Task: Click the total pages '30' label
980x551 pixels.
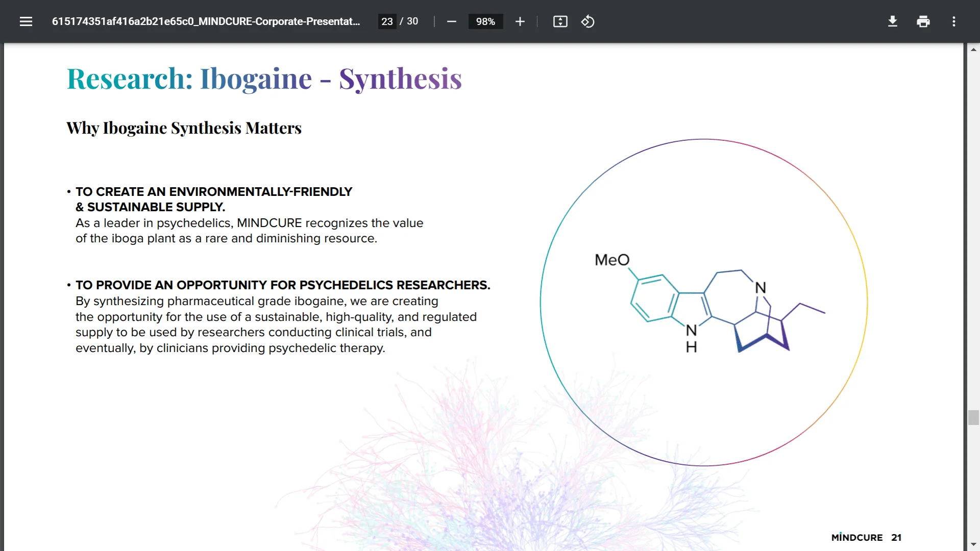Action: point(412,21)
